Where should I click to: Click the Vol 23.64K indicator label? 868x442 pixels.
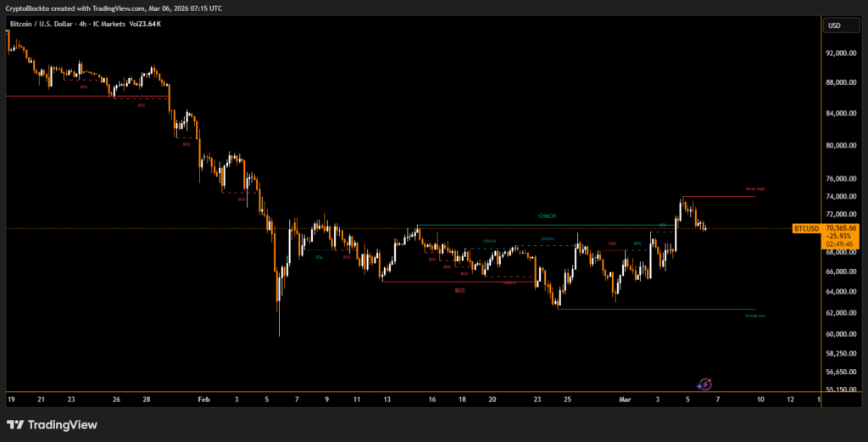coord(145,23)
